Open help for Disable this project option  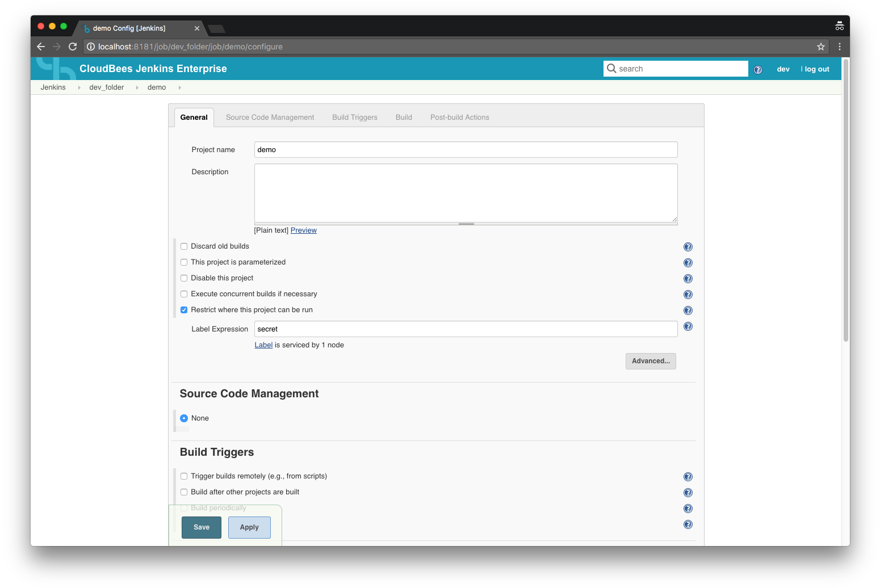click(688, 279)
